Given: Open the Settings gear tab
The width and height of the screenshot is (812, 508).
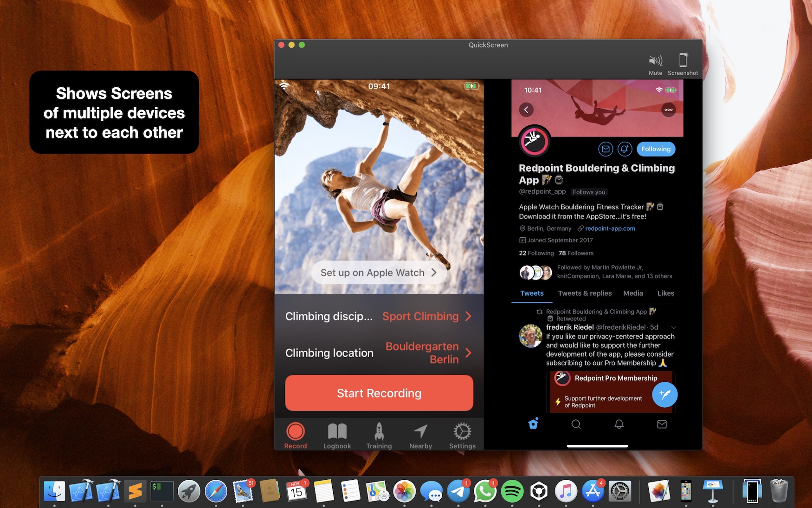Looking at the screenshot, I should 463,436.
